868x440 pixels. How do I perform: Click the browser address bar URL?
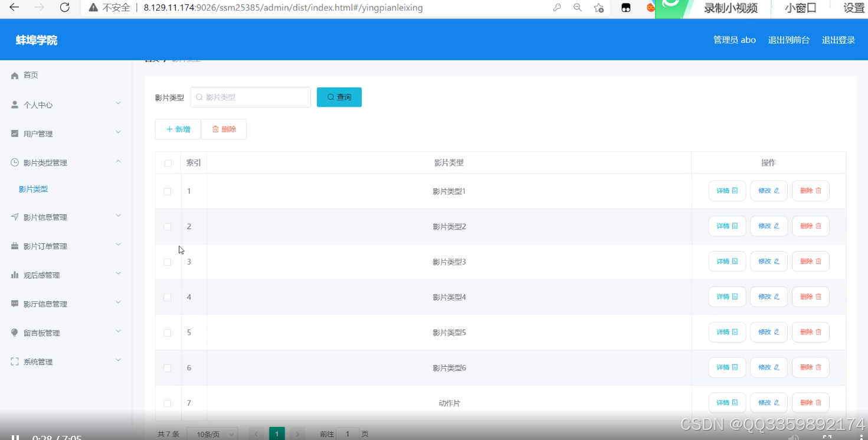(283, 8)
